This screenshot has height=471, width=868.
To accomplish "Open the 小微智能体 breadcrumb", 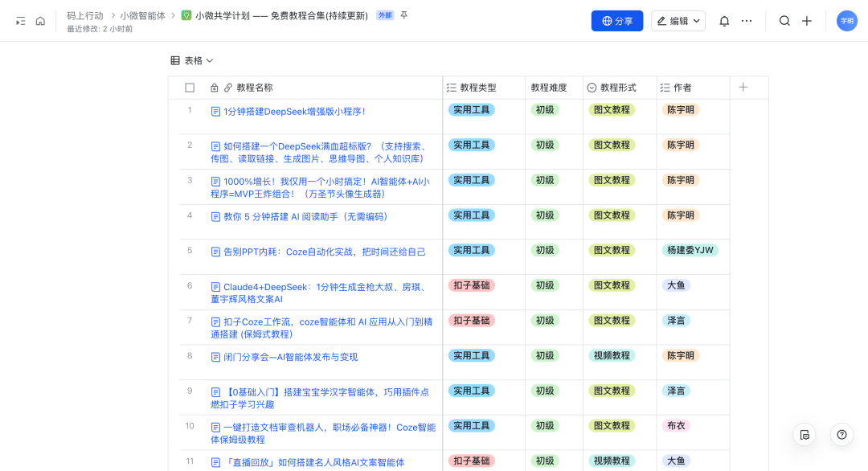I will coord(143,15).
